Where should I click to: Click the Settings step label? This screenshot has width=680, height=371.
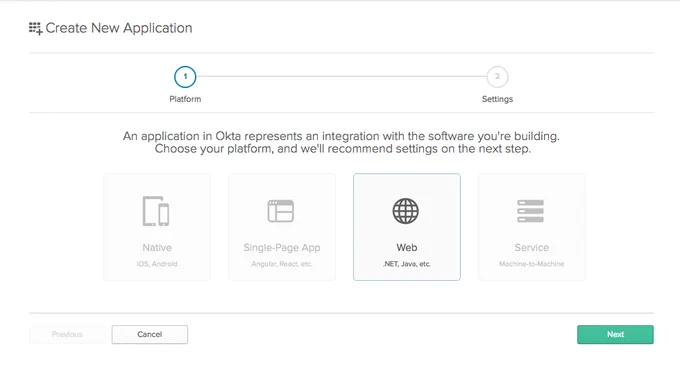tap(497, 99)
